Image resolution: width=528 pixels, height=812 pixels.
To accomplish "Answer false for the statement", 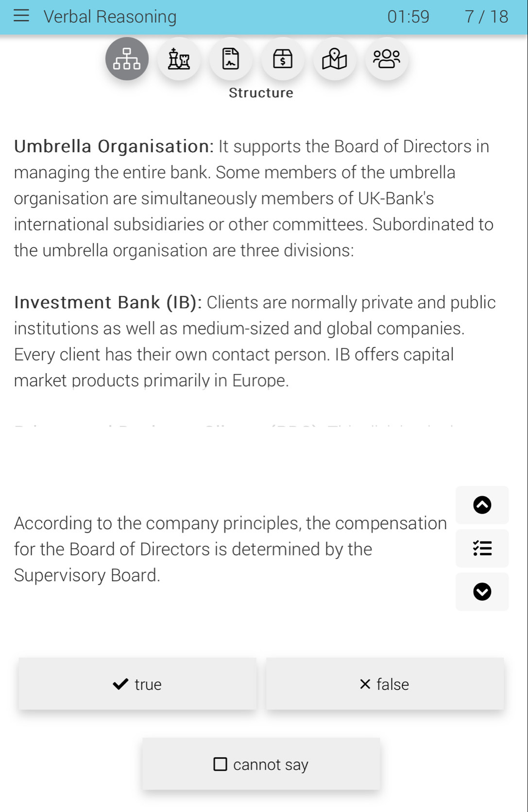I will [385, 684].
